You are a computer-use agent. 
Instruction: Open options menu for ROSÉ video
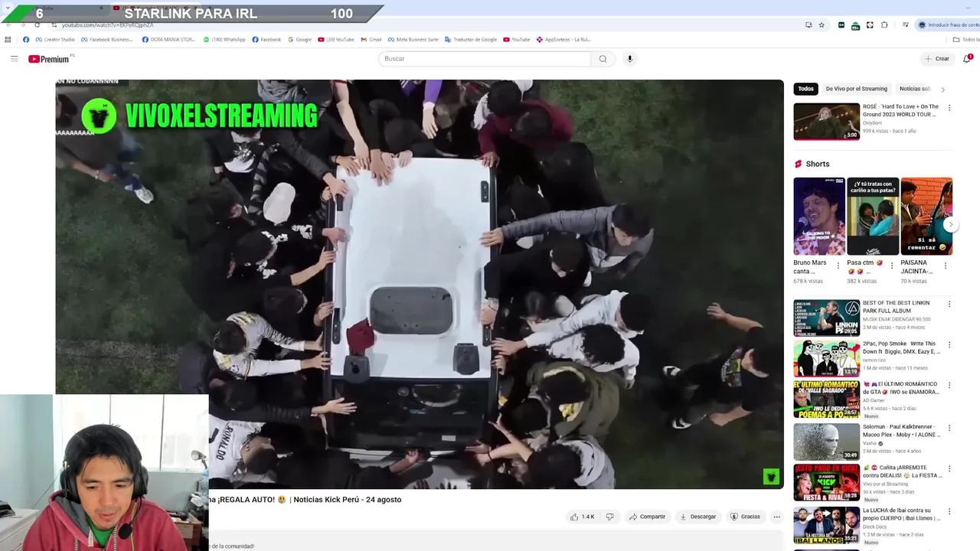click(x=949, y=108)
